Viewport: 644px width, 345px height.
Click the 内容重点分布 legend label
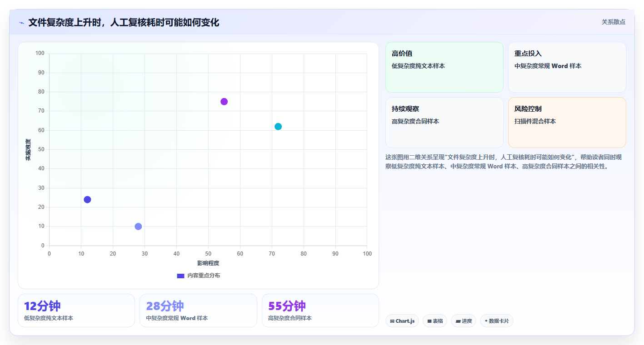point(204,276)
